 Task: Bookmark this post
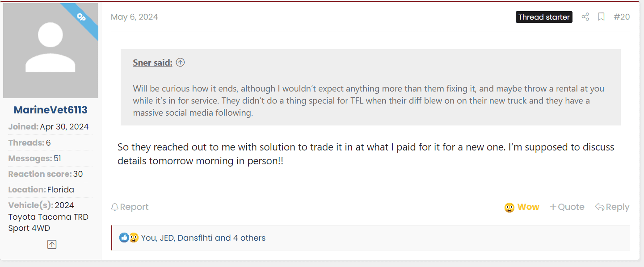pyautogui.click(x=601, y=17)
